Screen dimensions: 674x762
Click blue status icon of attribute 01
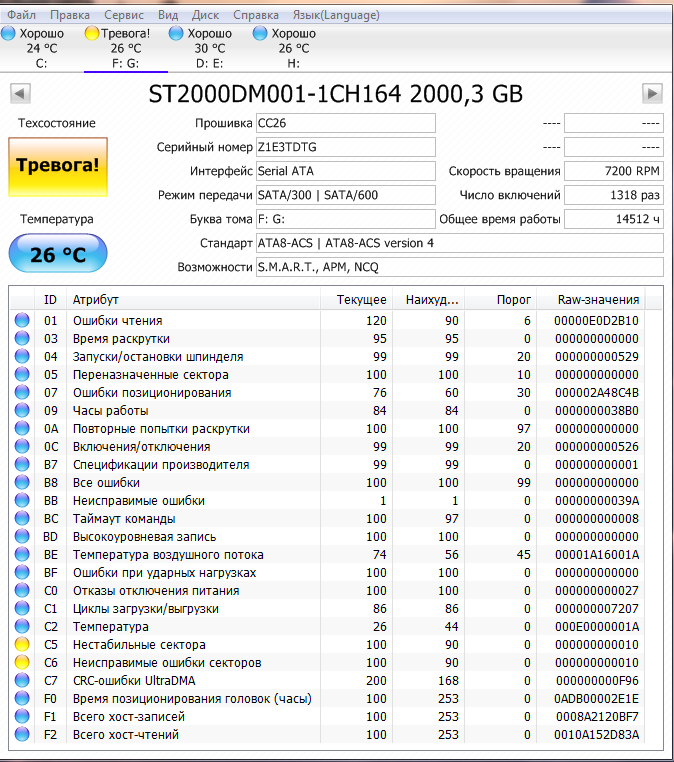(22, 320)
